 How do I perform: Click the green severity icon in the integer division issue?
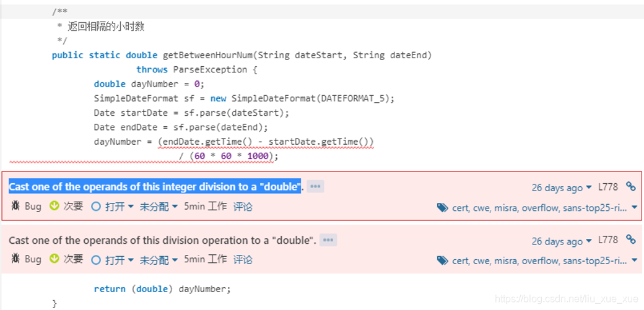54,205
